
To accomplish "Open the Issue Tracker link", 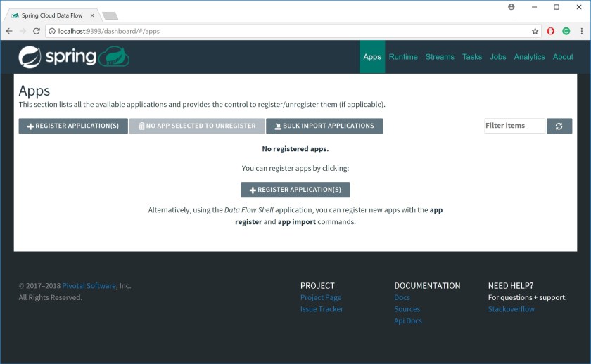I will pyautogui.click(x=322, y=309).
